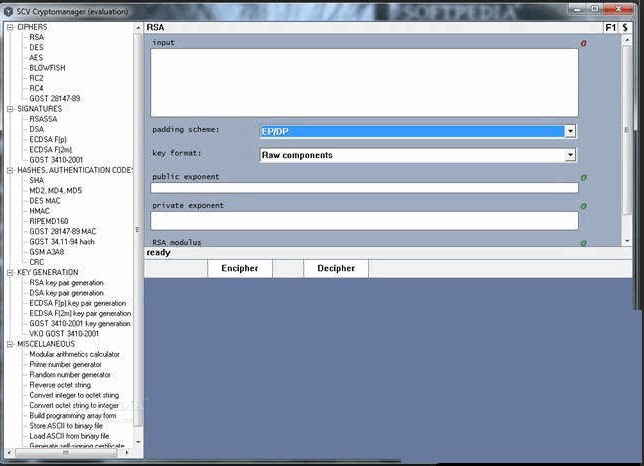Open DSA signature item
The width and height of the screenshot is (644, 466).
coord(37,129)
